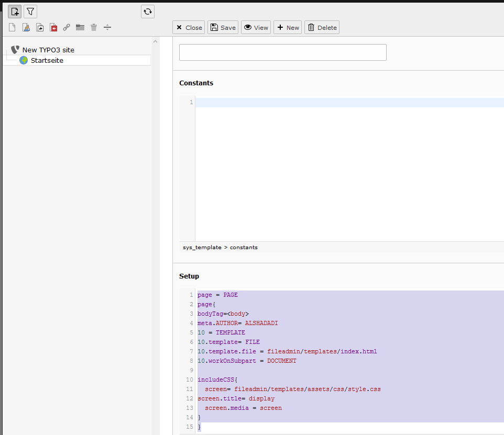Screen dimensions: 504x435
Task: Toggle the page tree filter icon
Action: (30, 12)
